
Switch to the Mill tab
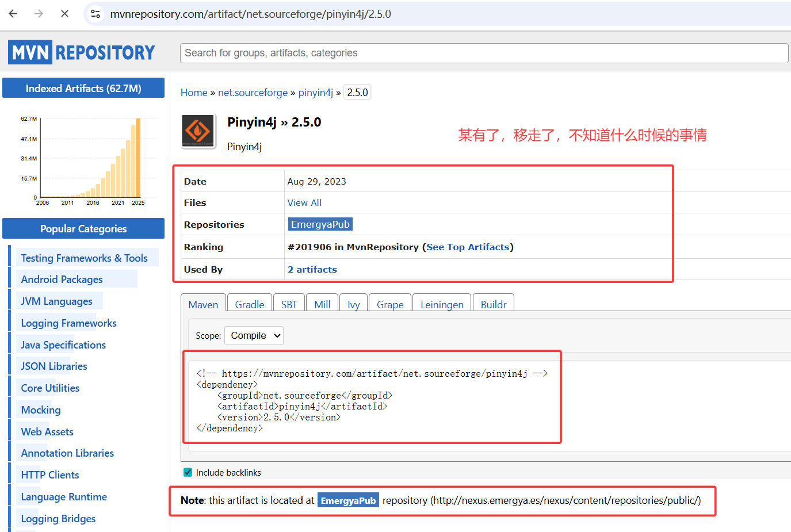[x=322, y=304]
